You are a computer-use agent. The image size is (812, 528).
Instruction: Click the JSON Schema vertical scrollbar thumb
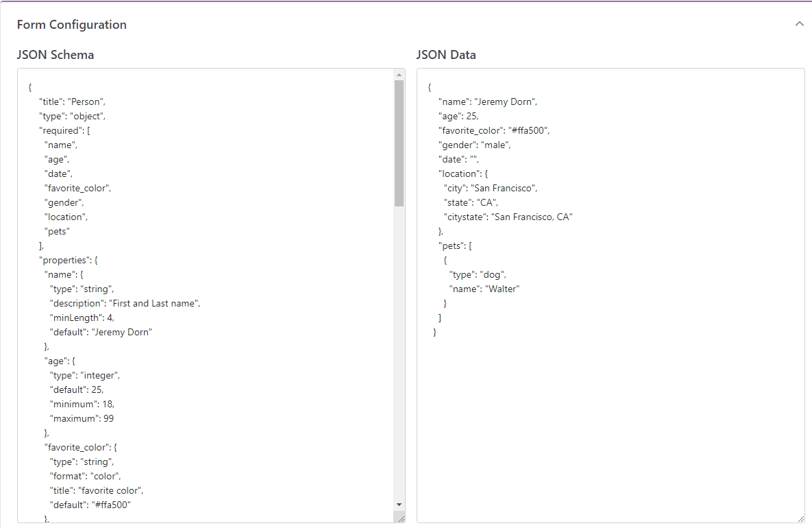click(x=399, y=143)
